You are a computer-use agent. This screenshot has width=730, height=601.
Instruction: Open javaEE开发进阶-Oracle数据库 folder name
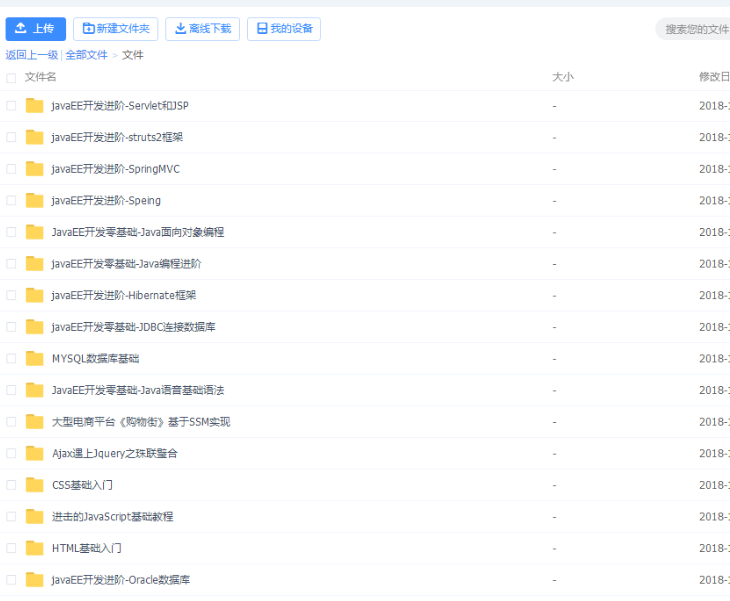[121, 581]
